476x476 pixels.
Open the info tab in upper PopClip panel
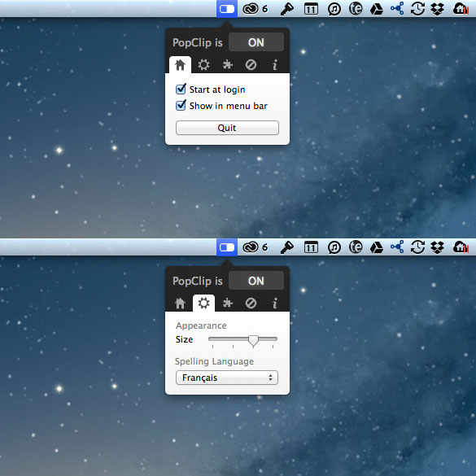275,64
